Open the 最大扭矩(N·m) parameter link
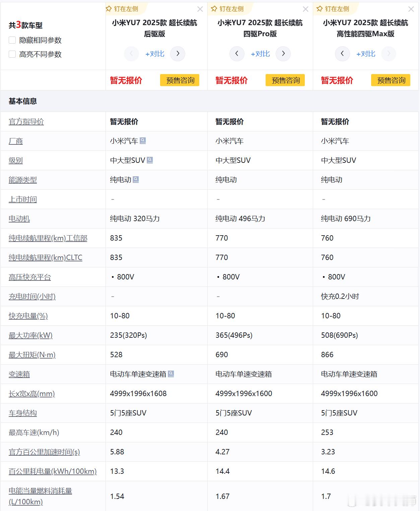This screenshot has height=511, width=420. point(32,355)
